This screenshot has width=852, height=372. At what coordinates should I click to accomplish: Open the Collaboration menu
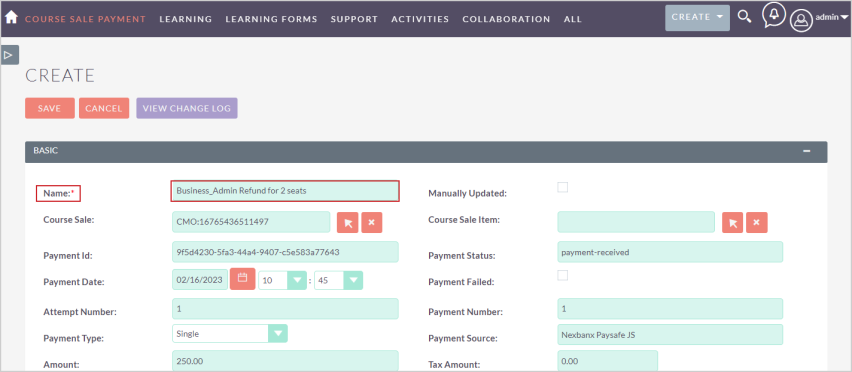coord(506,19)
